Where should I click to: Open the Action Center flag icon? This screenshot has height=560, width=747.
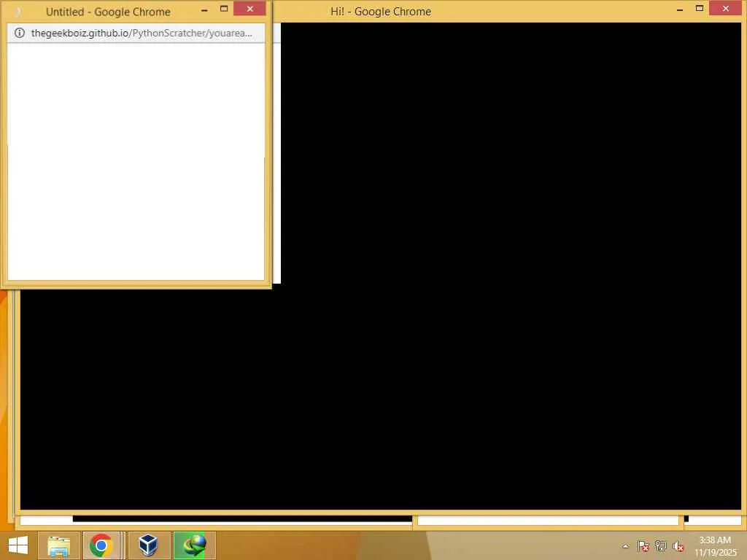coord(643,546)
